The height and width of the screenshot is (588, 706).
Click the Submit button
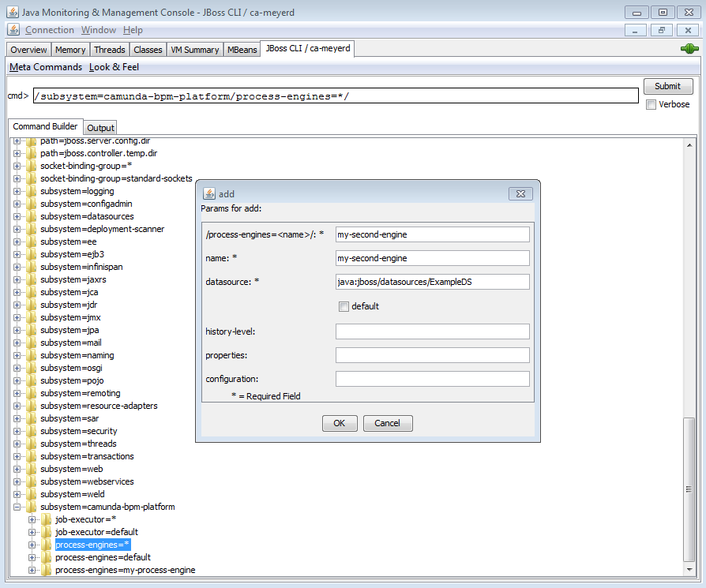click(x=667, y=86)
